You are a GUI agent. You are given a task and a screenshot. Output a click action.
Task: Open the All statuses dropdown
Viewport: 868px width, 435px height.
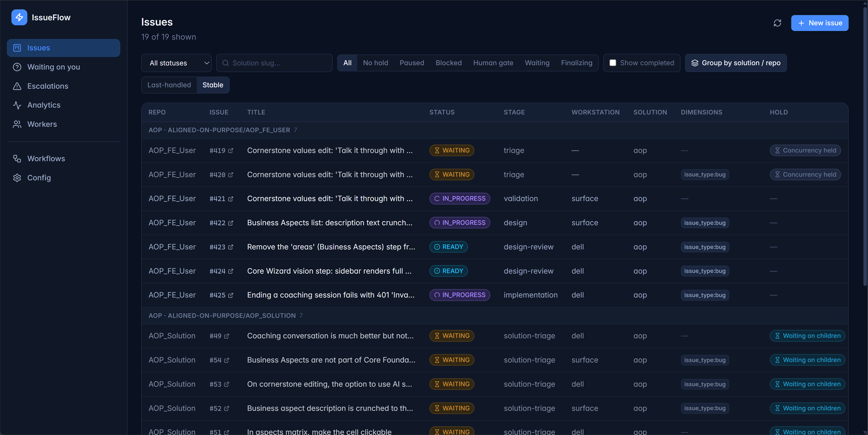[176, 63]
